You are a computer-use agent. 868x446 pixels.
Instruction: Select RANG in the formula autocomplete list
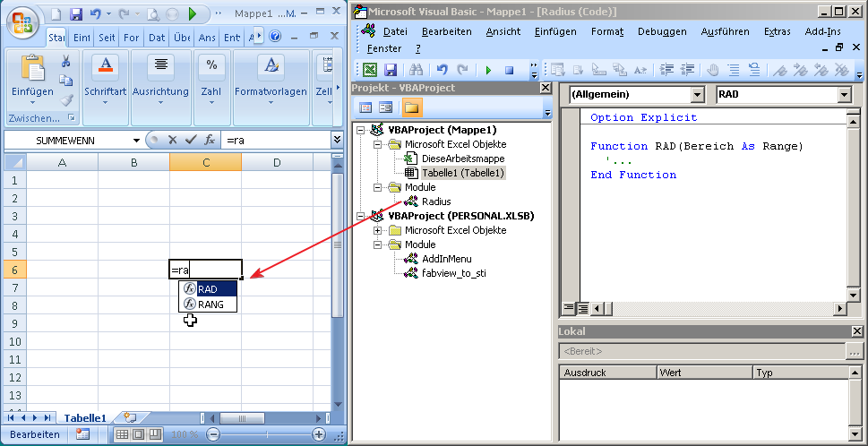coord(208,304)
